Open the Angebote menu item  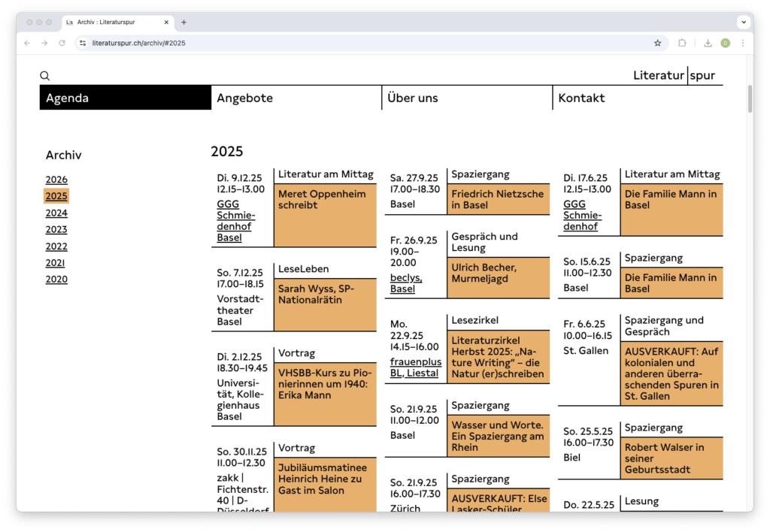244,98
